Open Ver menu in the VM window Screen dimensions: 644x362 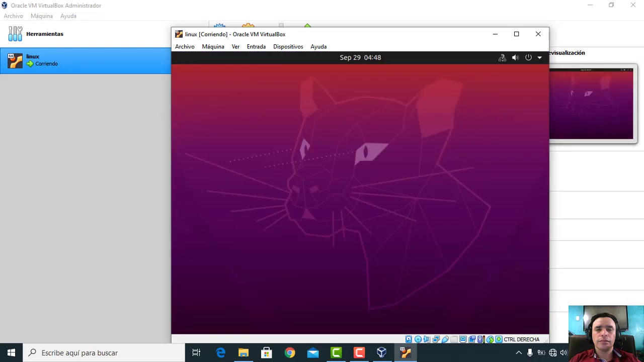tap(235, 46)
